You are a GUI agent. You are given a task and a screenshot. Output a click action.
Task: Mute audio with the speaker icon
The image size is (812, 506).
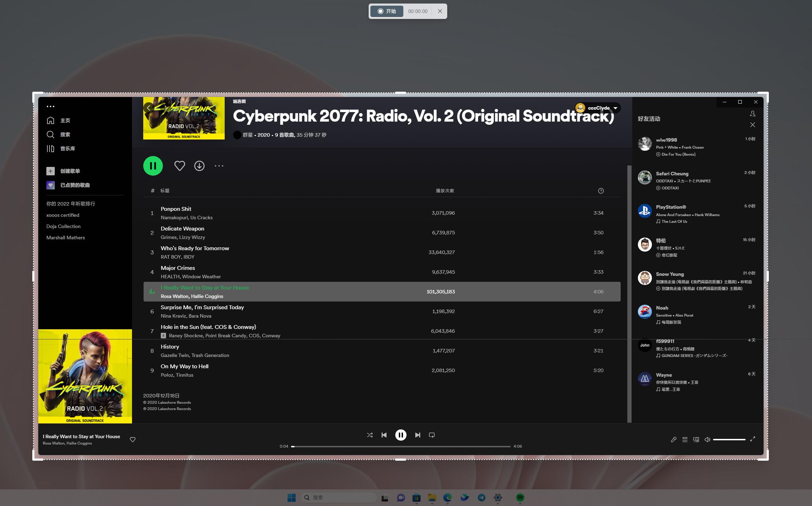[707, 440]
